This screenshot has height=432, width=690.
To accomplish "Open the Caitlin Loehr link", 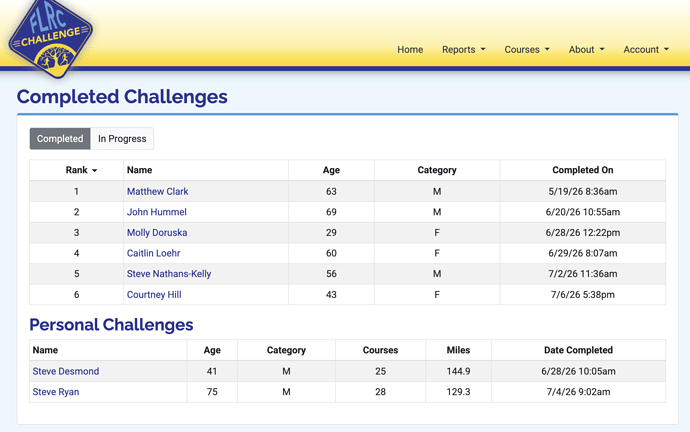I will 154,253.
